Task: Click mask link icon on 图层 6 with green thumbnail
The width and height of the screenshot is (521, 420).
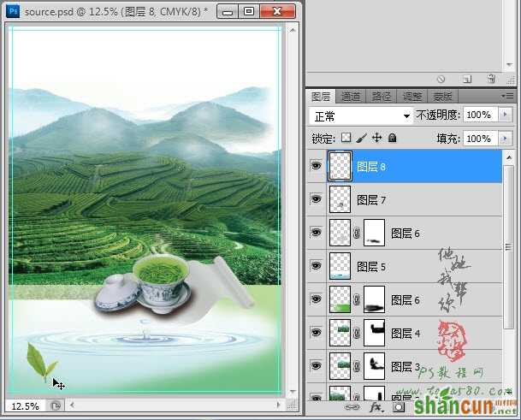Action: [357, 299]
